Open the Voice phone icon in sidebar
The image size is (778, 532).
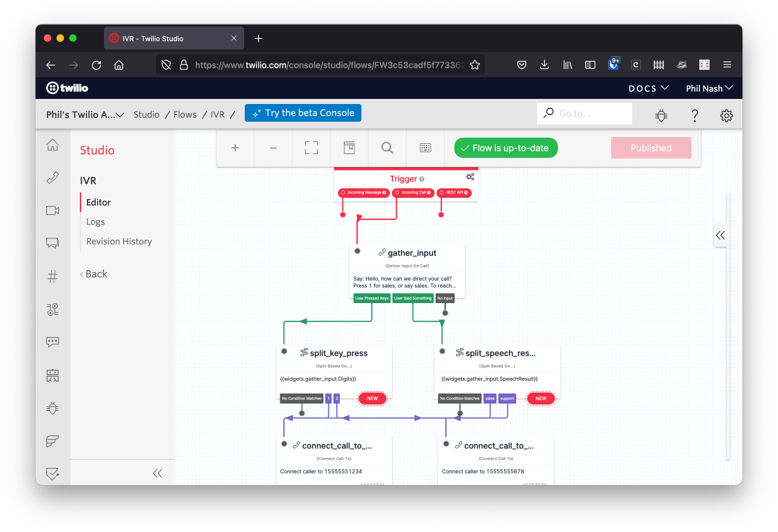[53, 178]
